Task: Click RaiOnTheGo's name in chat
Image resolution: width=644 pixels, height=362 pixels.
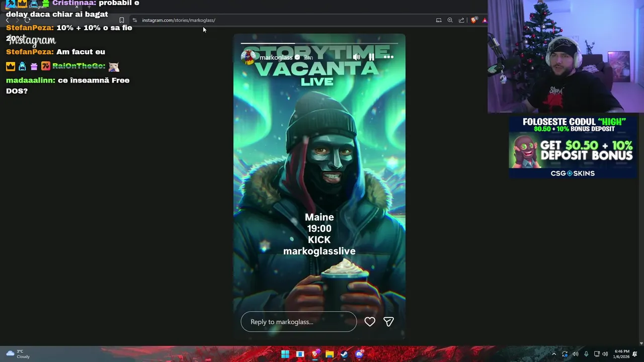Action: pos(78,66)
